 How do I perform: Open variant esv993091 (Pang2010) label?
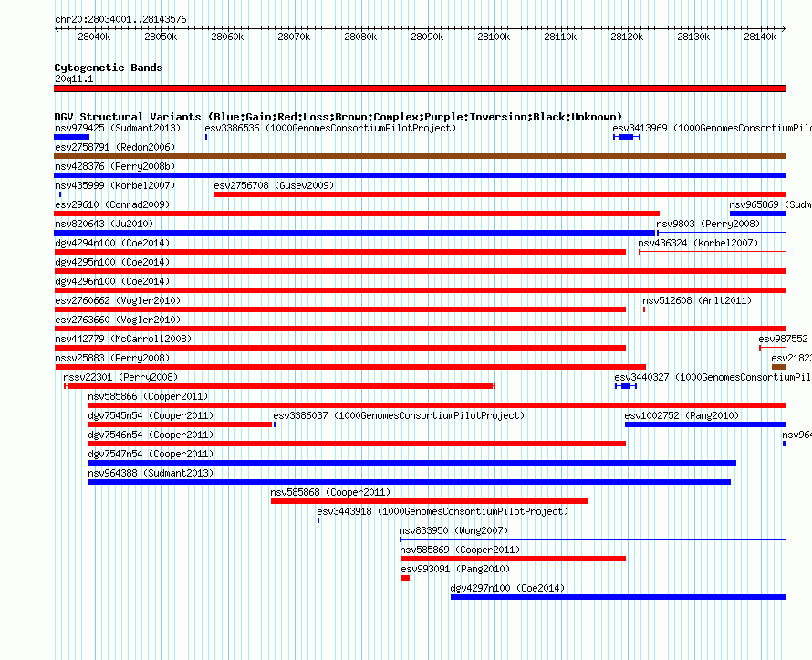coord(455,569)
